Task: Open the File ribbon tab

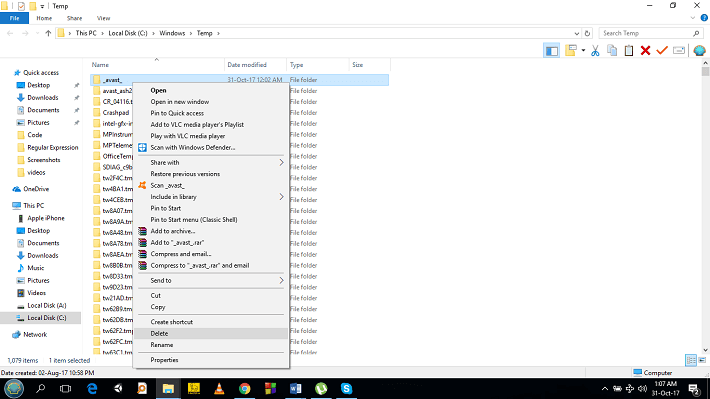Action: pyautogui.click(x=14, y=18)
